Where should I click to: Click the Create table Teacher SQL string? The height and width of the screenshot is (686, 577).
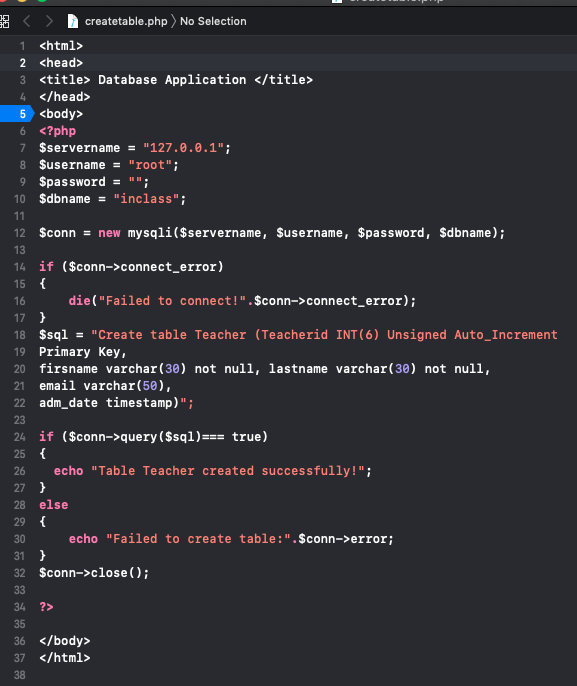[324, 335]
